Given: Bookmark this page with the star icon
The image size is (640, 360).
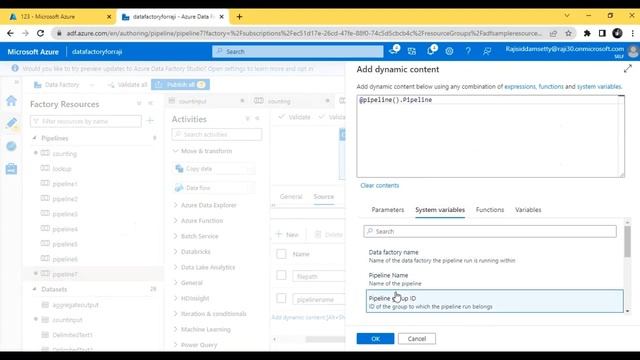Looking at the screenshot, I should point(568,33).
